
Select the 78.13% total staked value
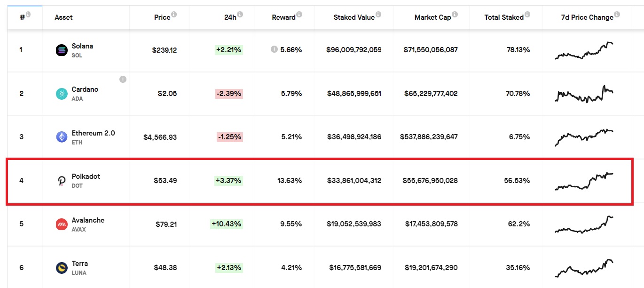tap(518, 50)
